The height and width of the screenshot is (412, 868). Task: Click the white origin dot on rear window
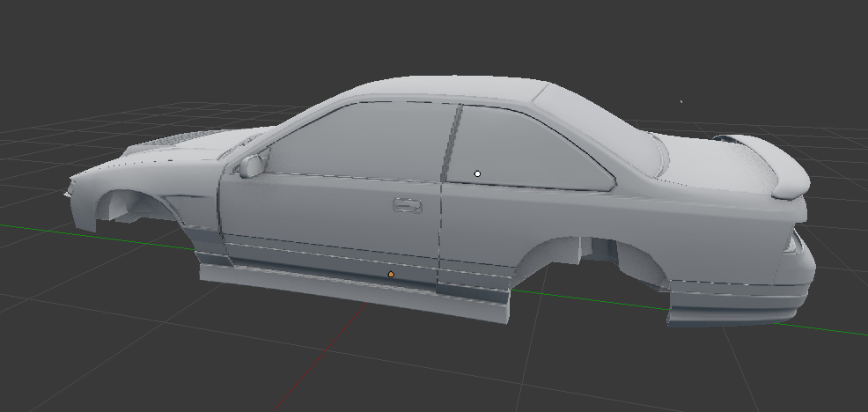point(478,174)
